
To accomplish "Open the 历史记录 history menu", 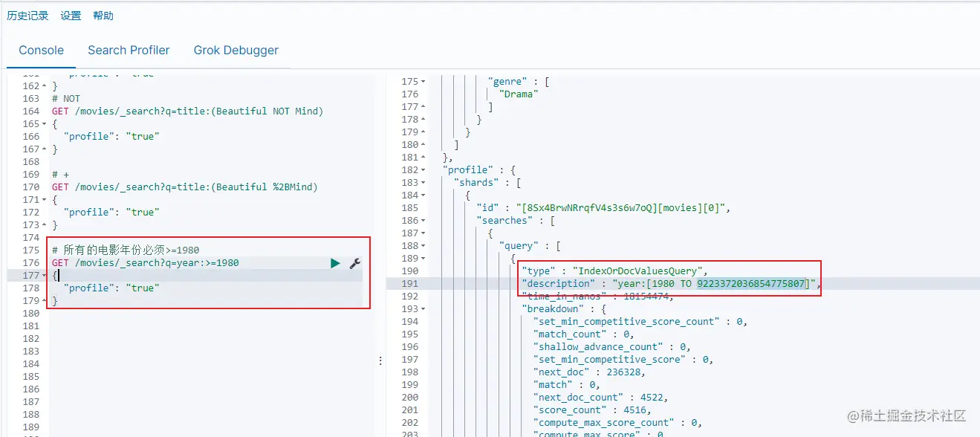I will [x=27, y=16].
